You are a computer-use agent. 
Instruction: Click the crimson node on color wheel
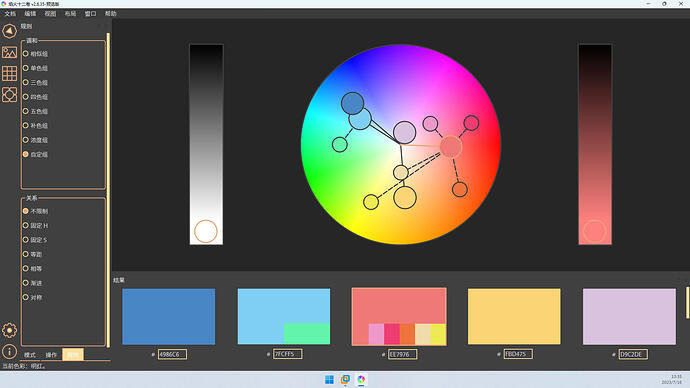click(x=471, y=123)
